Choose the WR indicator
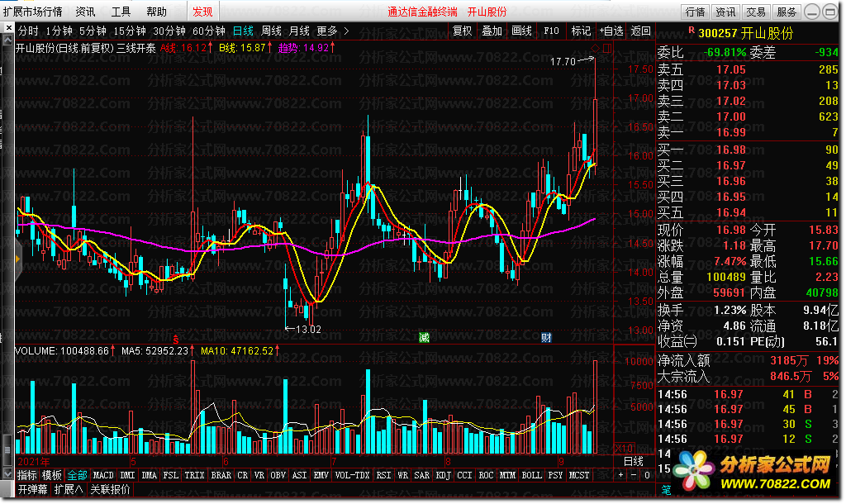The height and width of the screenshot is (504, 846). (x=403, y=475)
